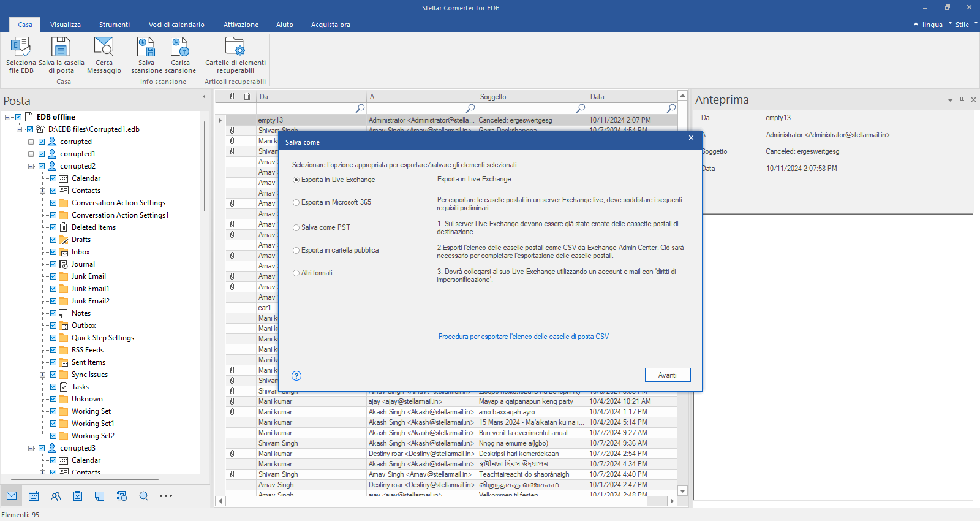Select Salva come PST option
Image resolution: width=980 pixels, height=521 pixels.
pos(322,227)
